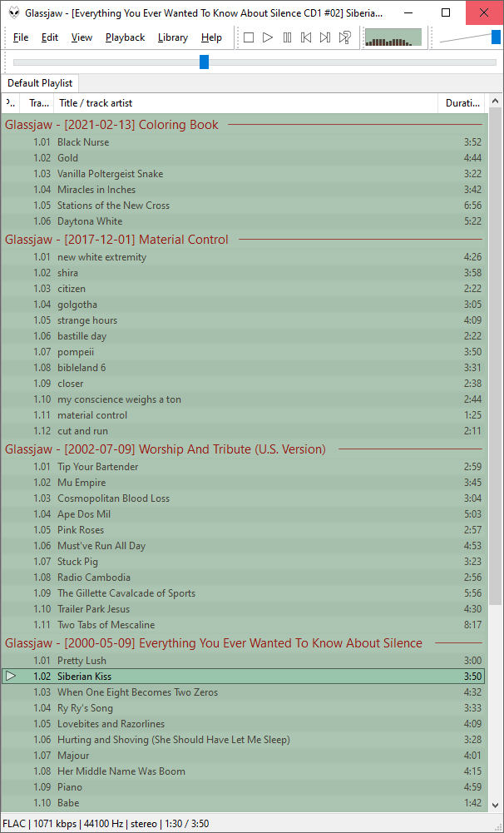504x833 pixels.
Task: Sort by the Track number column header
Action: (37, 103)
